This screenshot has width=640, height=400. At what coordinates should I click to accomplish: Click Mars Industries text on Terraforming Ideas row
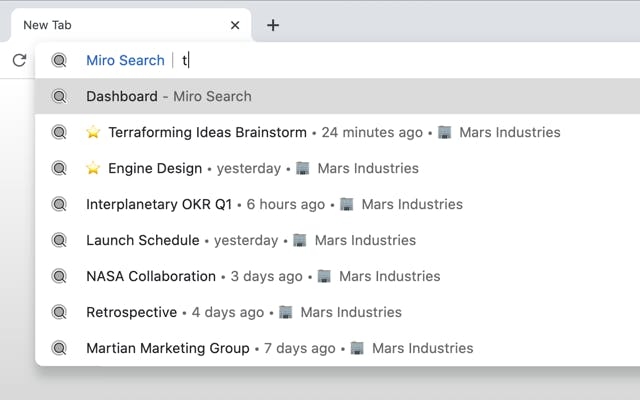tap(510, 132)
